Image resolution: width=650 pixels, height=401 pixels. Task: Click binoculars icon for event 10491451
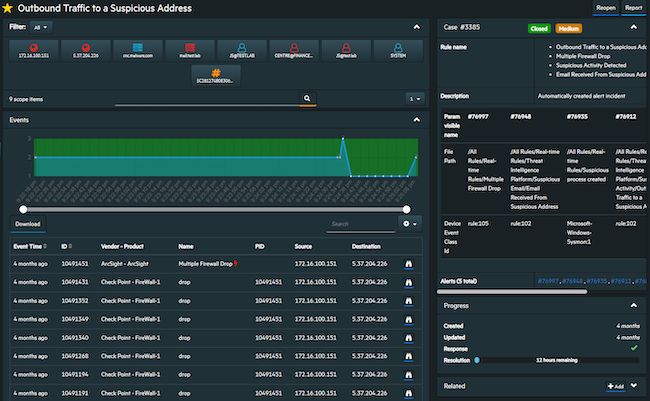tap(409, 265)
